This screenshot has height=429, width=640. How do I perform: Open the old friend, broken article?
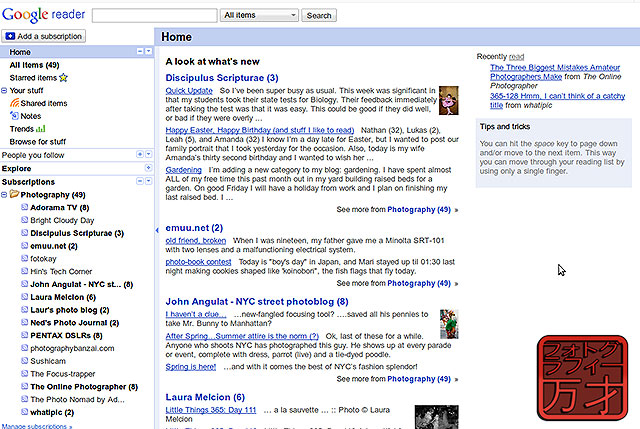click(x=196, y=240)
